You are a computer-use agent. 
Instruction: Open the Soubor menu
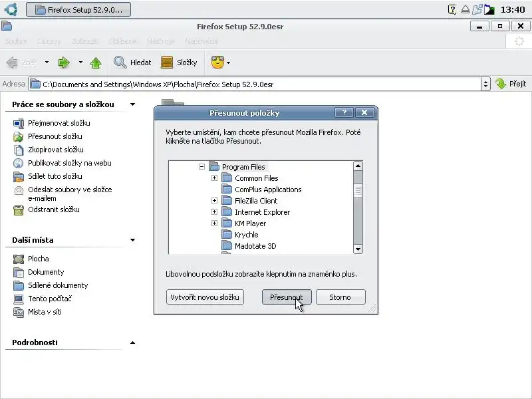[x=15, y=41]
